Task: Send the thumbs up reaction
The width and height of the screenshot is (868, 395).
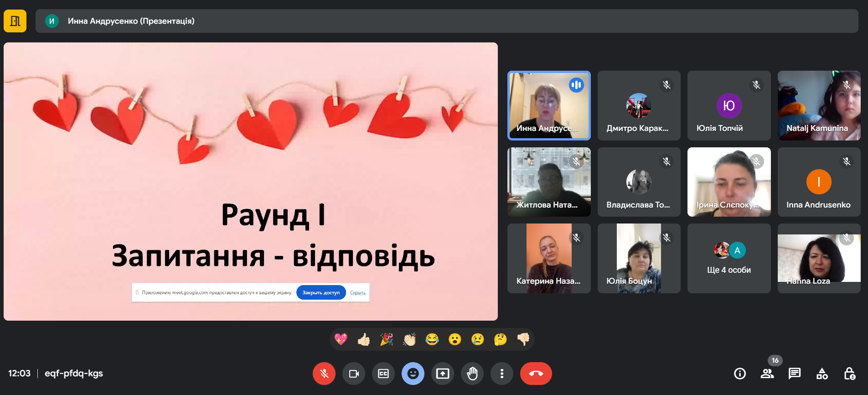Action: click(x=363, y=339)
